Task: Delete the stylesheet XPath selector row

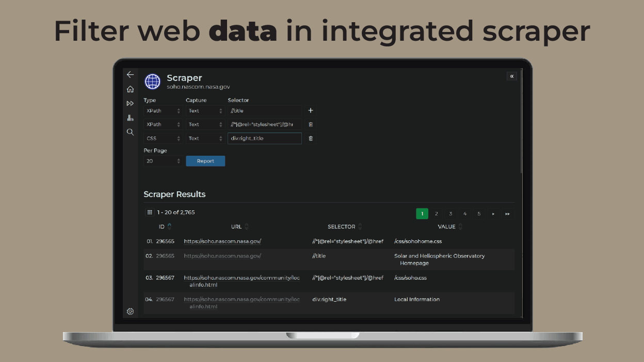Action: [311, 124]
